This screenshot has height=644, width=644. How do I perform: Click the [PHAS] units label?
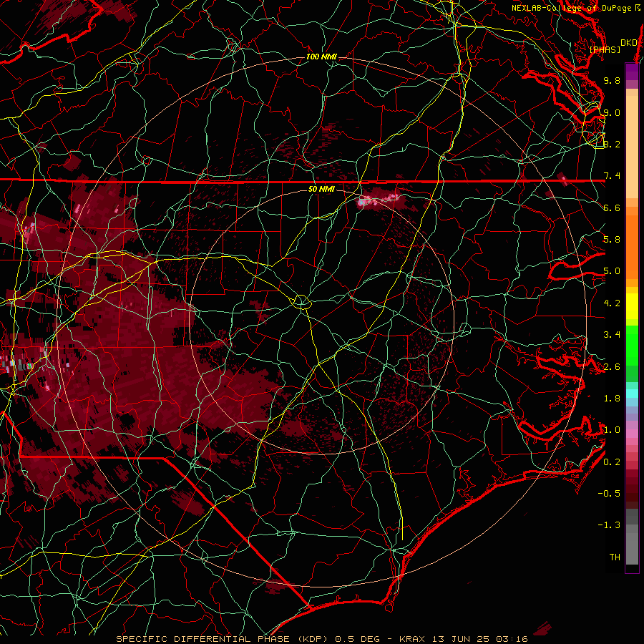tap(605, 49)
